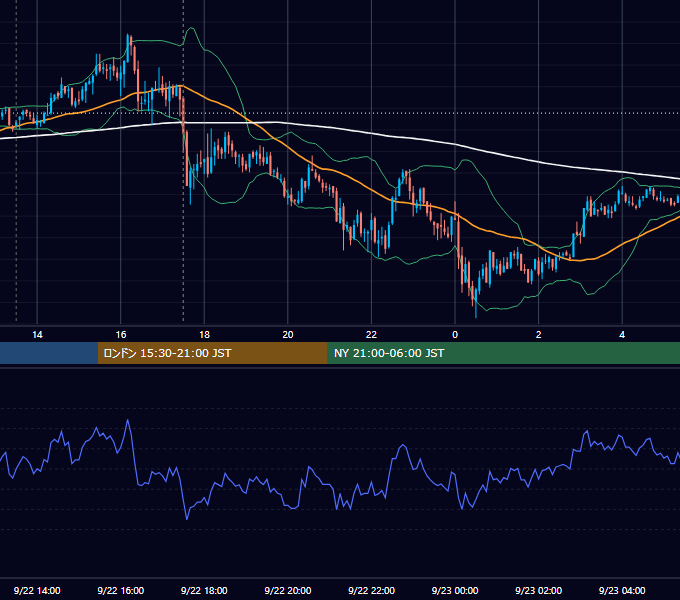
Task: Click the 9/22 22:00 date label
Action: [x=372, y=590]
